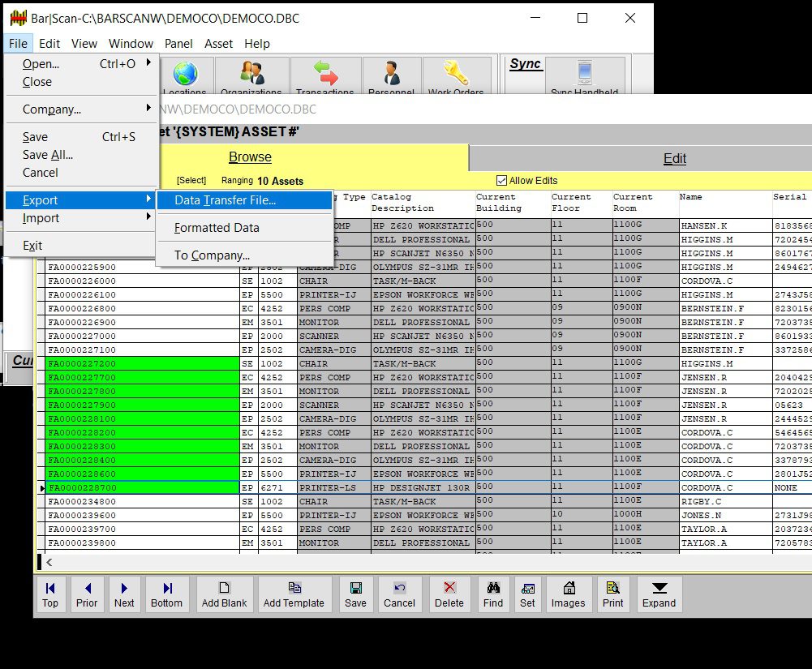This screenshot has width=812, height=669.
Task: Click Save All in File menu
Action: (x=81, y=155)
